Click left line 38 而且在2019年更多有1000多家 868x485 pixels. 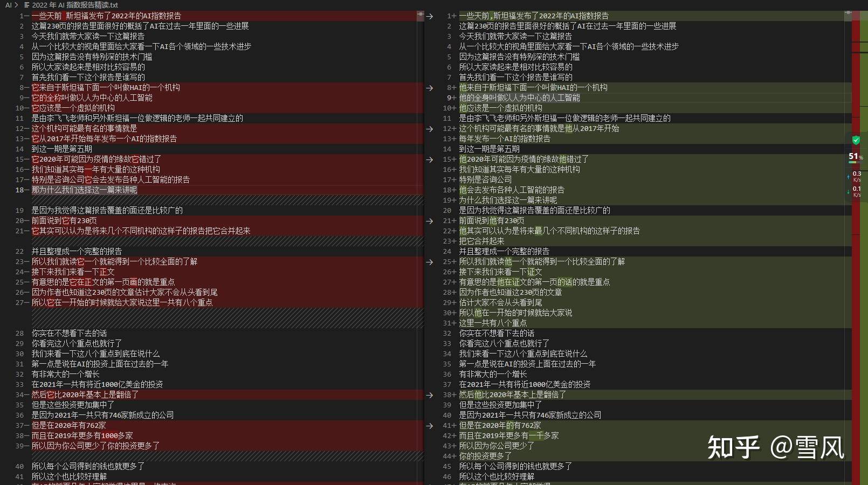[x=82, y=436]
